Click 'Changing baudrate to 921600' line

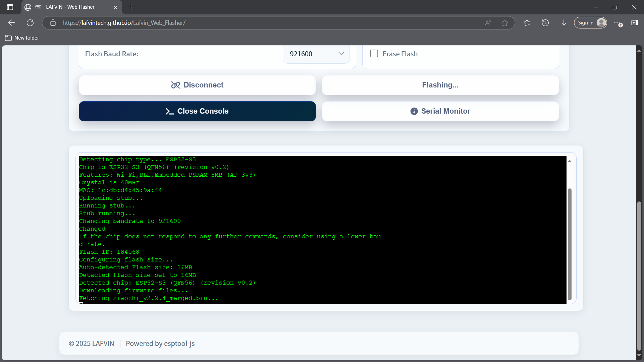pos(130,221)
